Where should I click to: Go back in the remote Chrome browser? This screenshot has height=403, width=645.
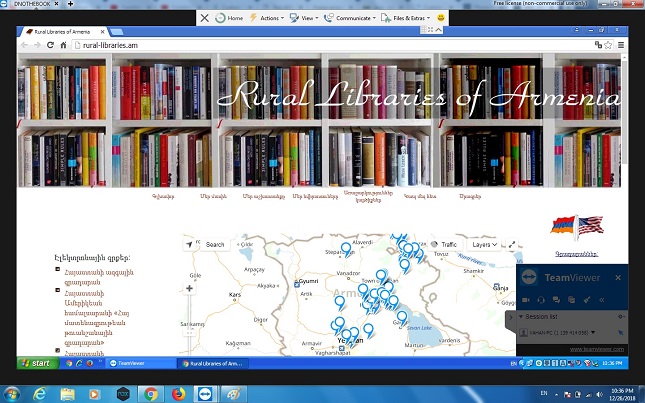coord(24,45)
